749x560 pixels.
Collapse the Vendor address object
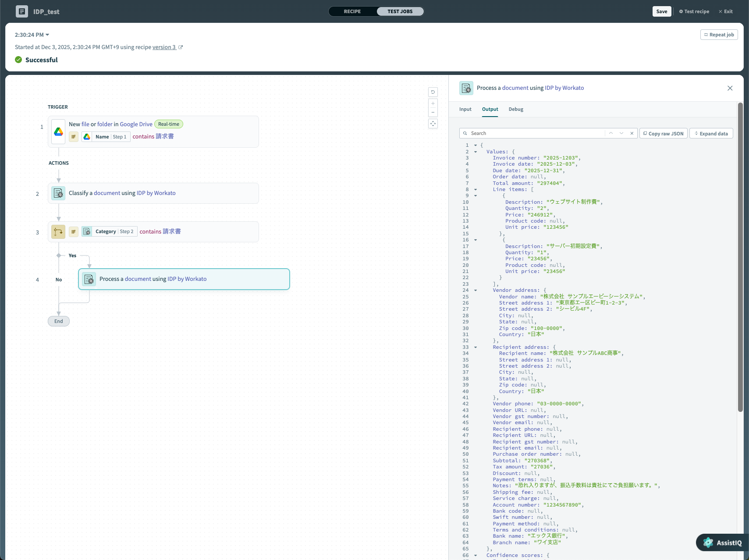coord(476,291)
